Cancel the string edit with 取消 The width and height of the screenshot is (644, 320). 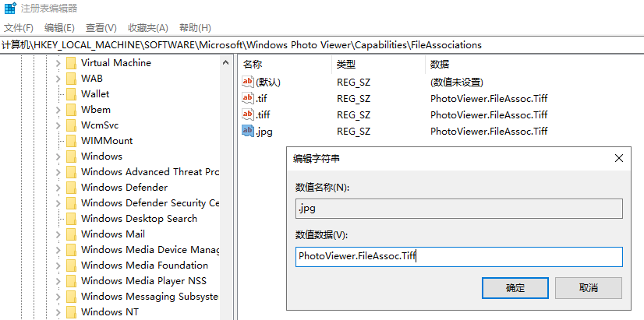point(589,287)
